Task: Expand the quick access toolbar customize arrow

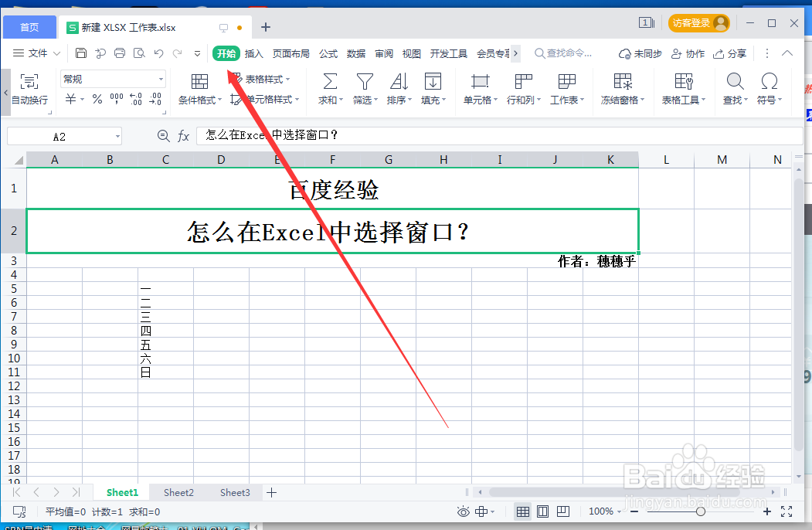Action: pyautogui.click(x=197, y=53)
